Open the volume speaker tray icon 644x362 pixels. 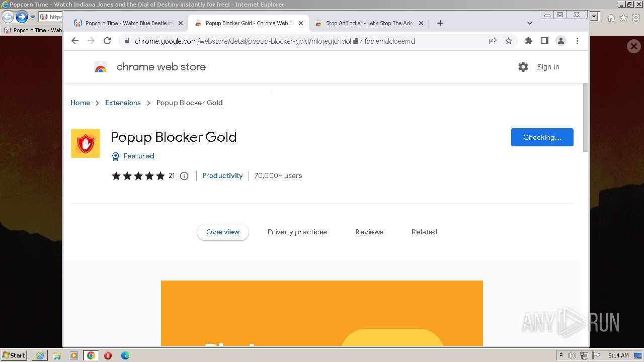click(572, 355)
